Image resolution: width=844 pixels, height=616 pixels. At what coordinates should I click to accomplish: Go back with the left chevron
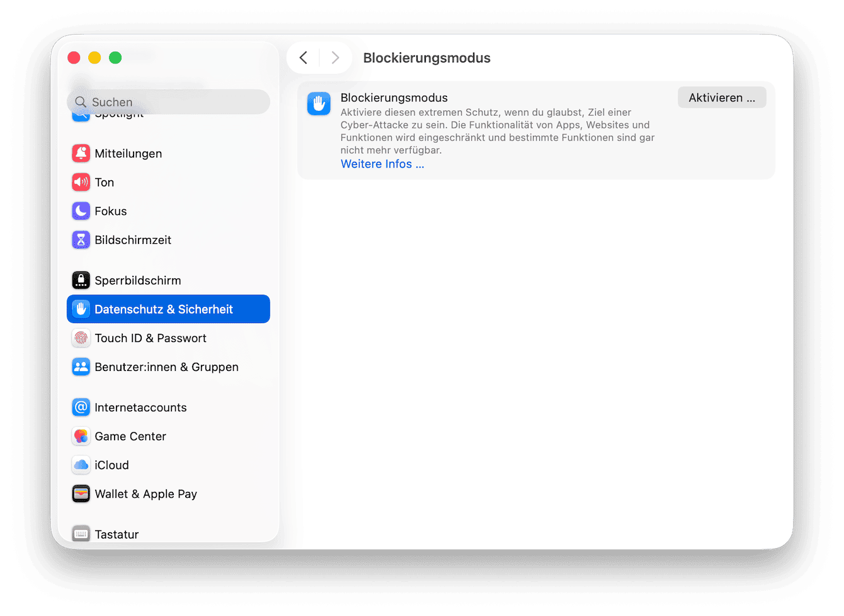click(304, 58)
